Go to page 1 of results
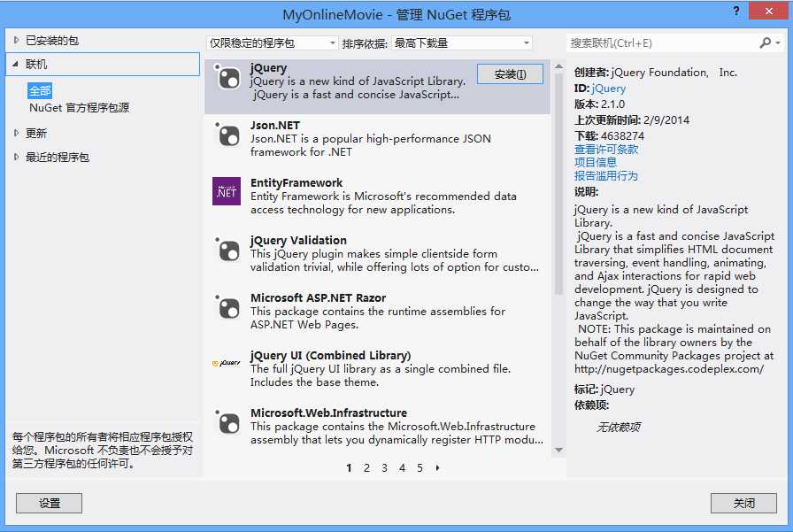Image resolution: width=793 pixels, height=532 pixels. click(x=349, y=467)
